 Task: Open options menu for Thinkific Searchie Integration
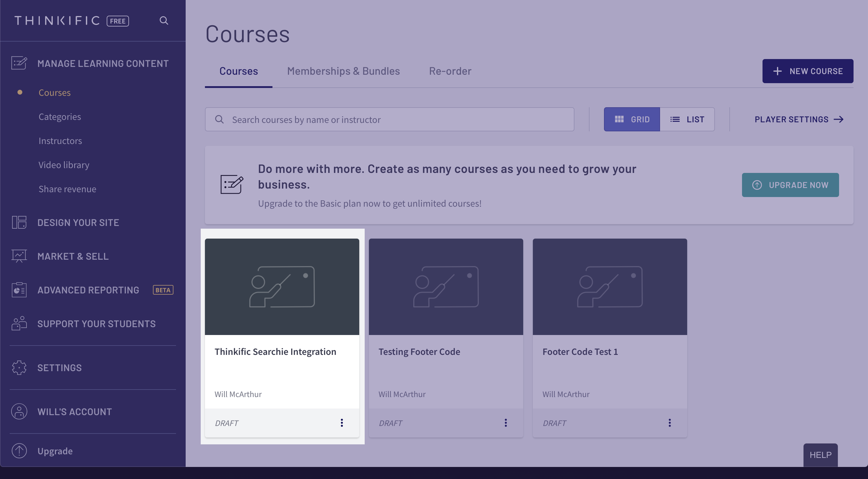342,423
